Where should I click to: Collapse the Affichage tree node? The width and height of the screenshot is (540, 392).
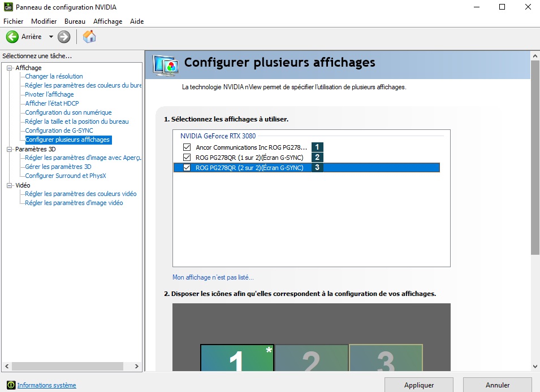(9, 68)
